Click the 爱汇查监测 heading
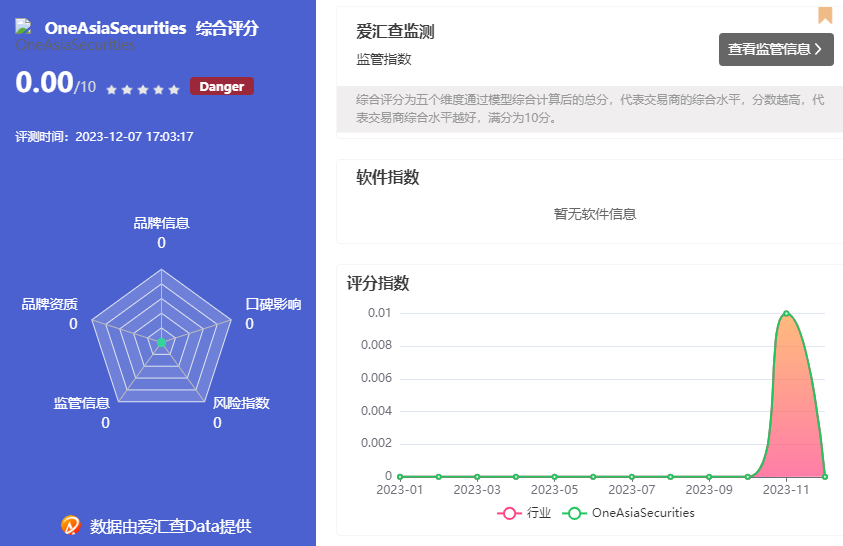Viewport: 843px width, 546px height. (395, 32)
